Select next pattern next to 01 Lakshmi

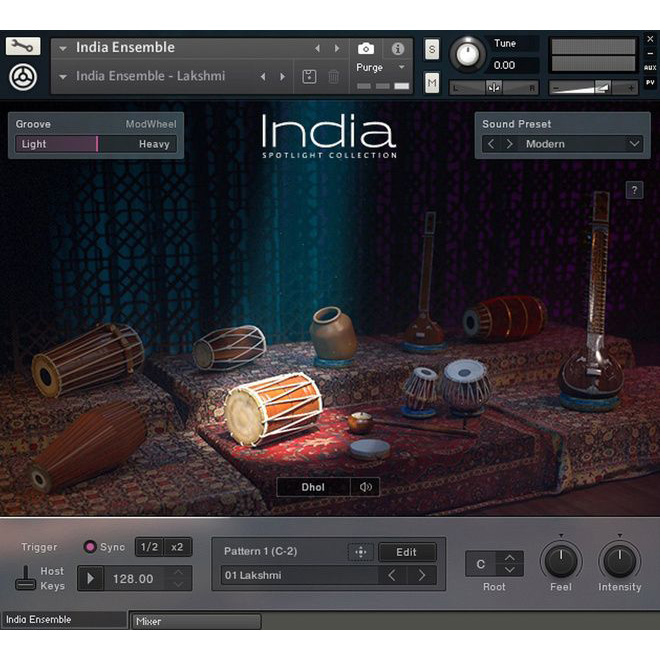421,575
